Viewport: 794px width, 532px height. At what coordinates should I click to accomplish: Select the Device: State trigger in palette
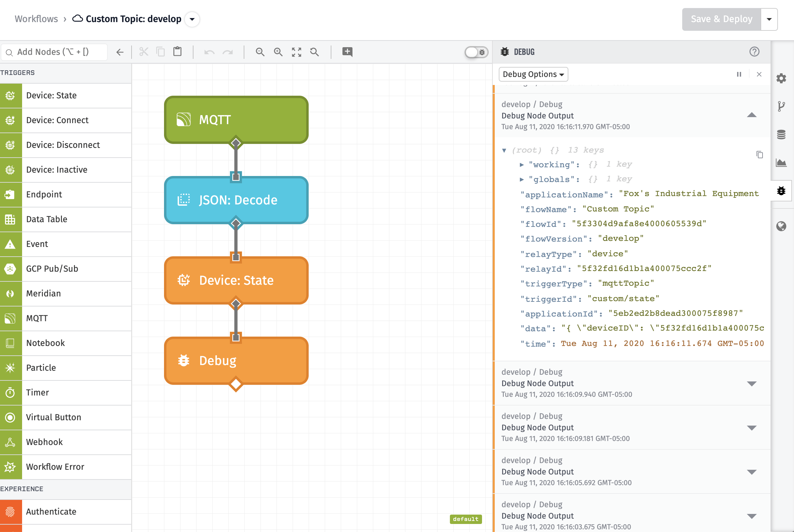tap(66, 96)
